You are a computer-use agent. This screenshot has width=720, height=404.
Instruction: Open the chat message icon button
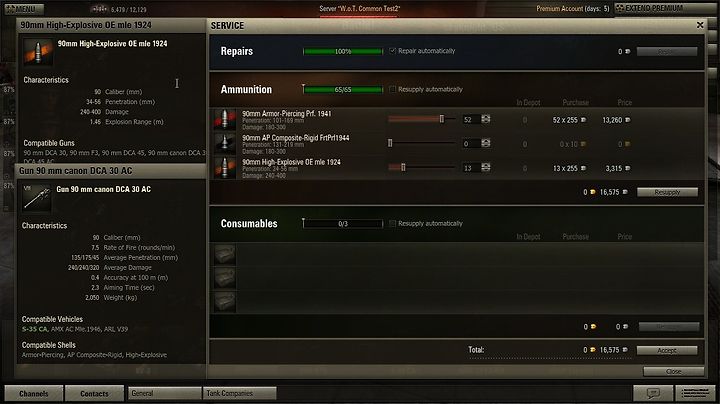[x=653, y=393]
